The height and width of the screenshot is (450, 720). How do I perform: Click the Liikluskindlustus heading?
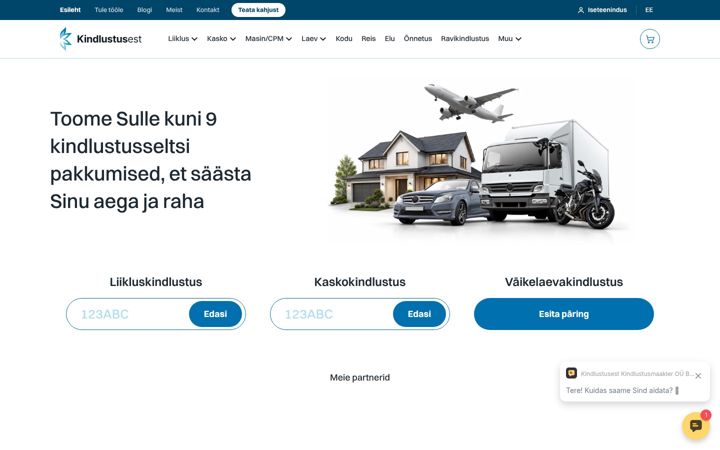tap(156, 282)
